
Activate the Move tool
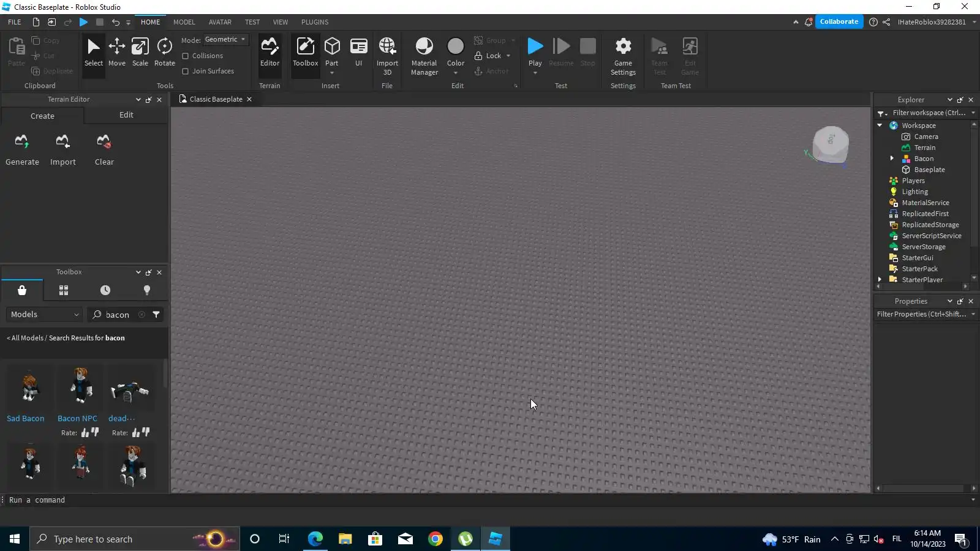[x=117, y=53]
